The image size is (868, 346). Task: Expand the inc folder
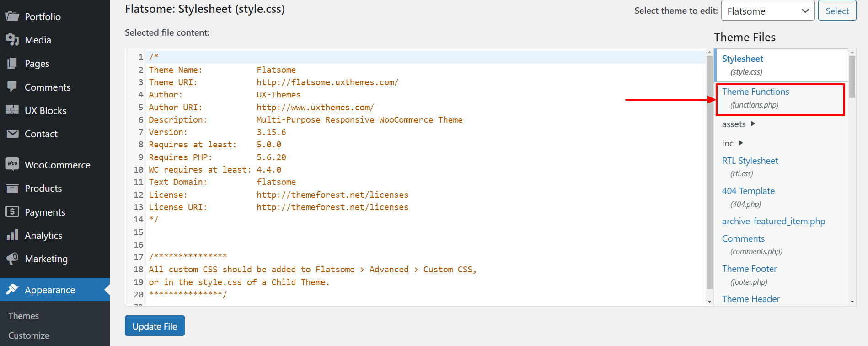[732, 143]
